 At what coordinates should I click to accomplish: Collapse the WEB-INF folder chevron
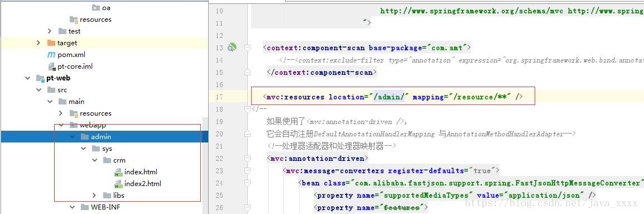pos(73,207)
